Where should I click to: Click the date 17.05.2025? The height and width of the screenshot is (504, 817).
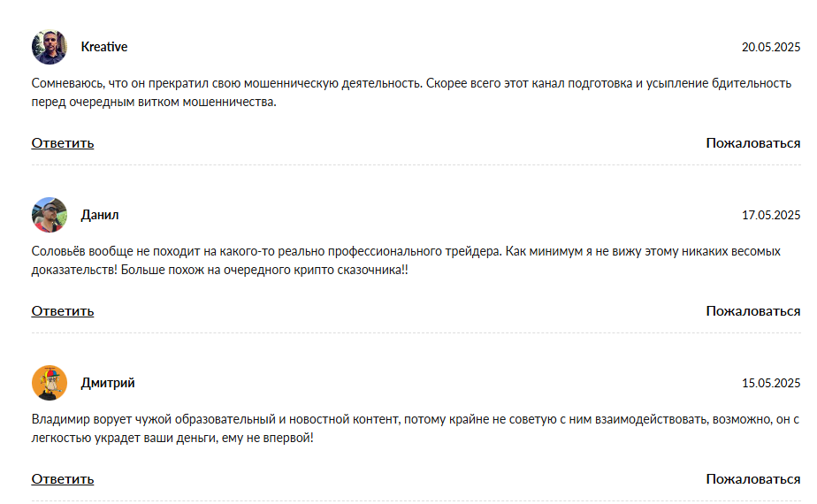771,215
